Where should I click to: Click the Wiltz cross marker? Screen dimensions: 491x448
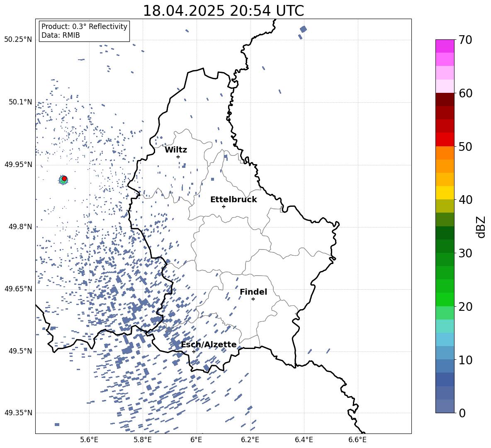coord(178,157)
